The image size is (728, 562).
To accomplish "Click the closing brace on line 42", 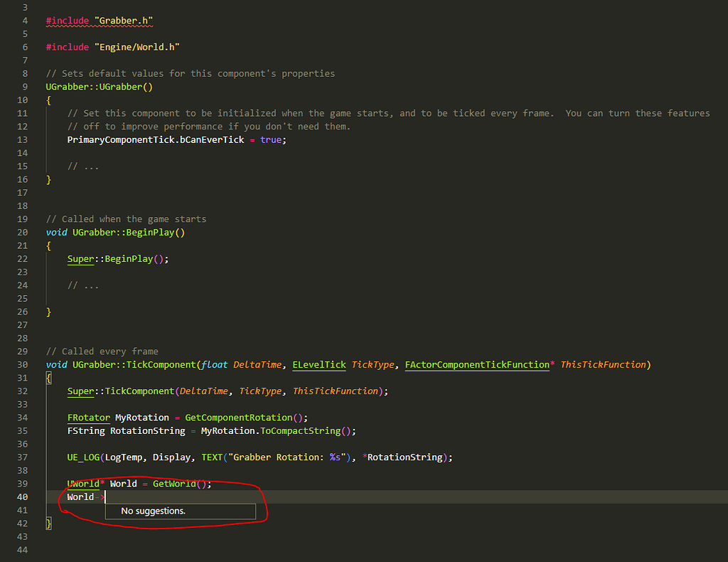I will click(x=49, y=524).
